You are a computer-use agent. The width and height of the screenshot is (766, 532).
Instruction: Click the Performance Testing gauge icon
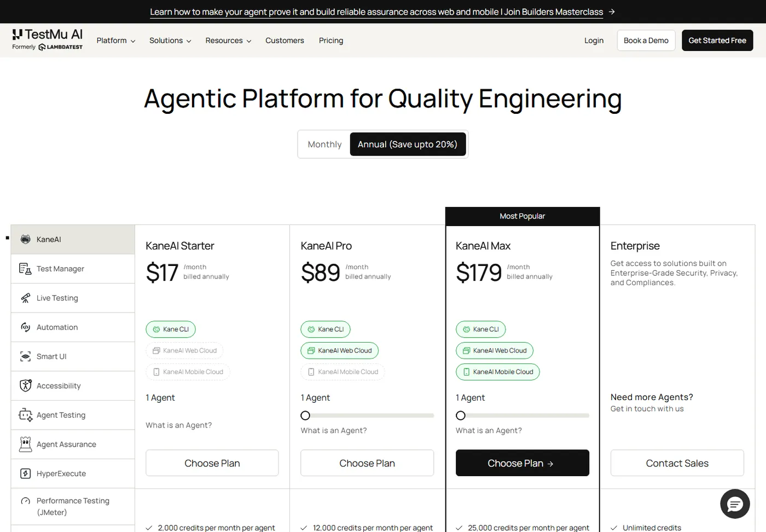(x=25, y=501)
